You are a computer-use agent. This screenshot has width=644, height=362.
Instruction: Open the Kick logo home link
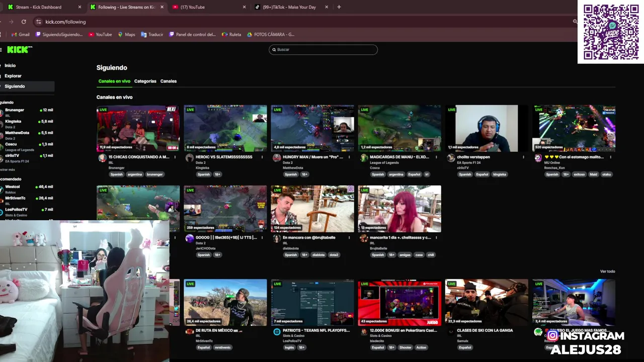pyautogui.click(x=20, y=50)
